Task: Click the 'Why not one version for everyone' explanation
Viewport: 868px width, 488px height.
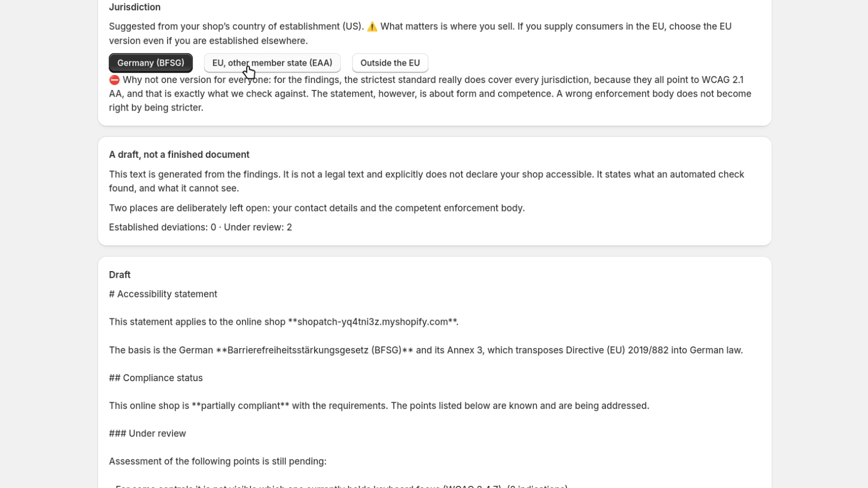Action: click(430, 94)
